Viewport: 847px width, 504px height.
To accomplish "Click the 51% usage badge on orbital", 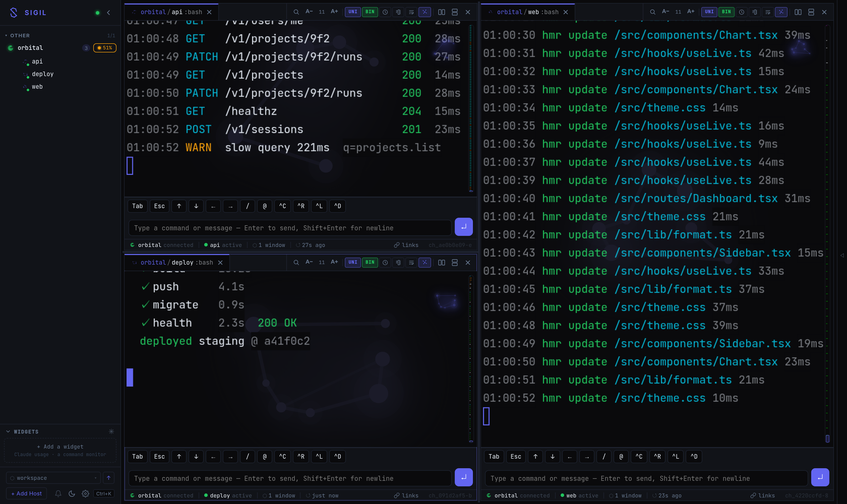I will (105, 48).
